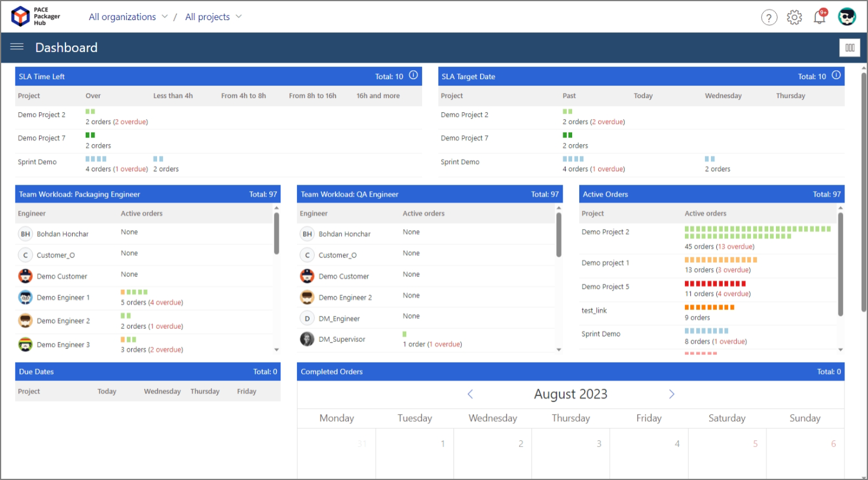Click Team Workload: QA Engineer header
Image resolution: width=868 pixels, height=480 pixels.
pyautogui.click(x=429, y=194)
